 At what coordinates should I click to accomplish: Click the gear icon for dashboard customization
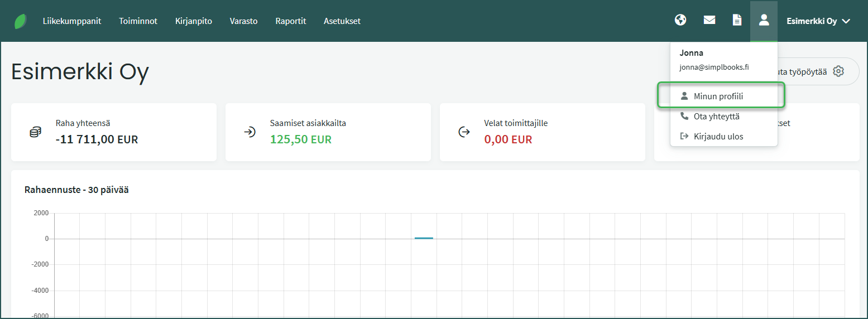(x=838, y=71)
